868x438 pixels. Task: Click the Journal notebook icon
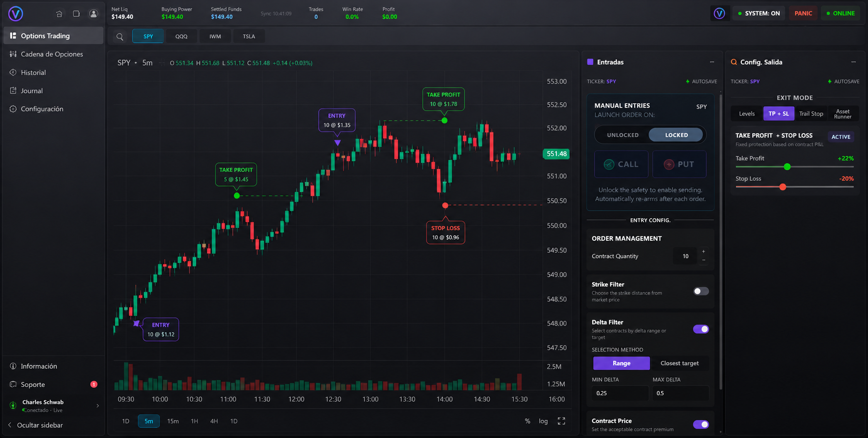click(13, 90)
